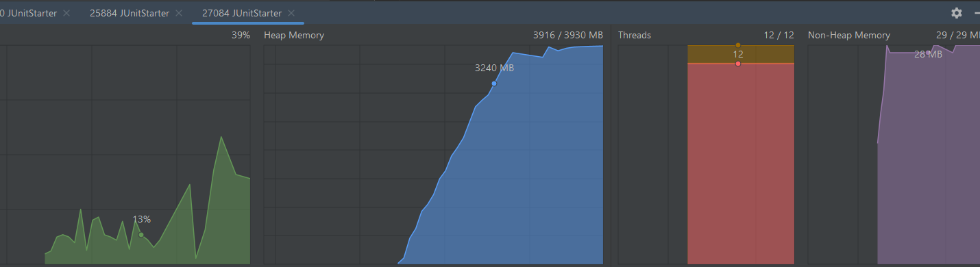Open the gear settings menu
980x267 pixels.
[x=957, y=13]
